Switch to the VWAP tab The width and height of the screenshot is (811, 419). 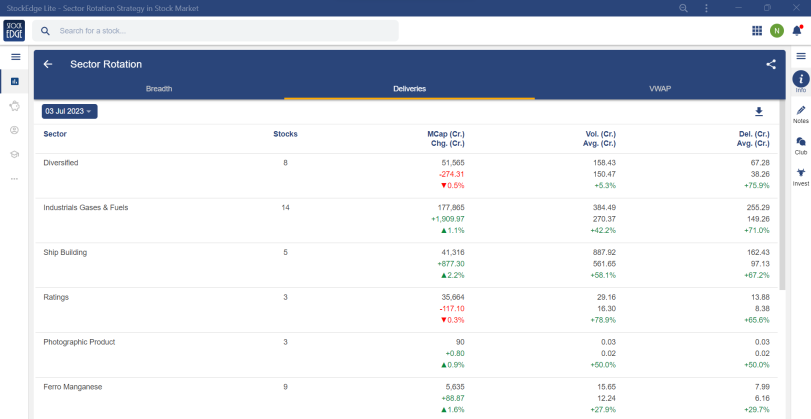click(659, 89)
